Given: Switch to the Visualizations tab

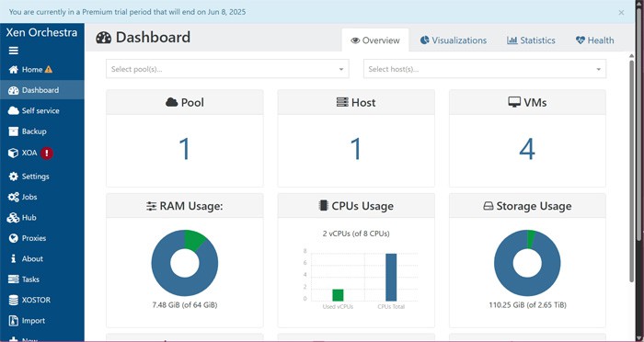Looking at the screenshot, I should click(x=453, y=40).
